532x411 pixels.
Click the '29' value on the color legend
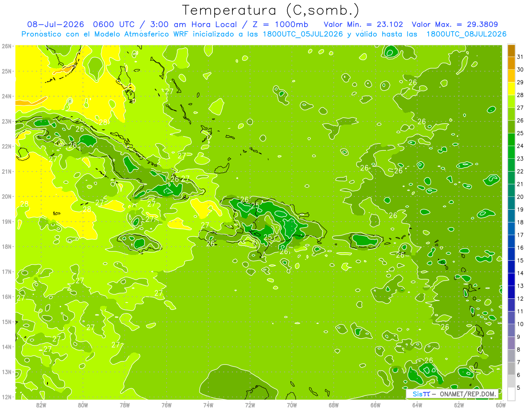[520, 82]
